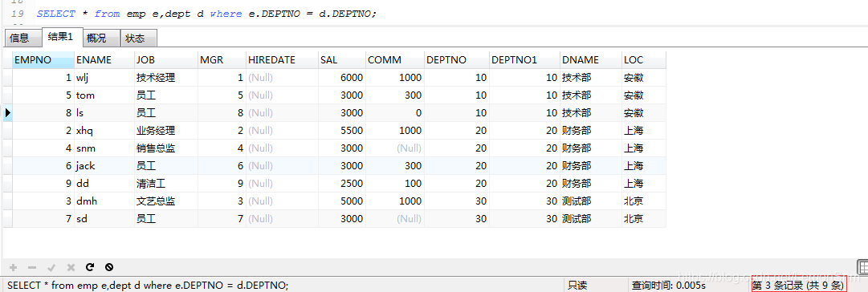Click the 技术经理 job cell
Viewport: 868px width, 292px height.
pos(166,78)
